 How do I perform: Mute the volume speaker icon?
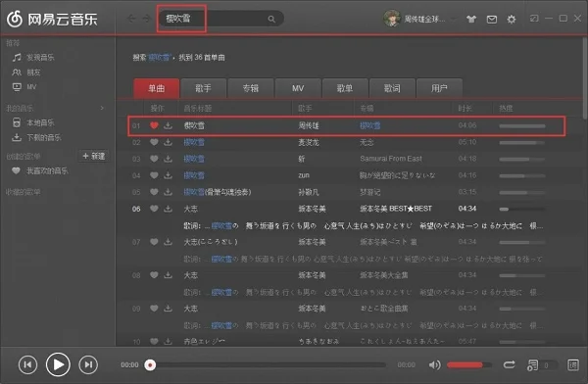coord(434,364)
